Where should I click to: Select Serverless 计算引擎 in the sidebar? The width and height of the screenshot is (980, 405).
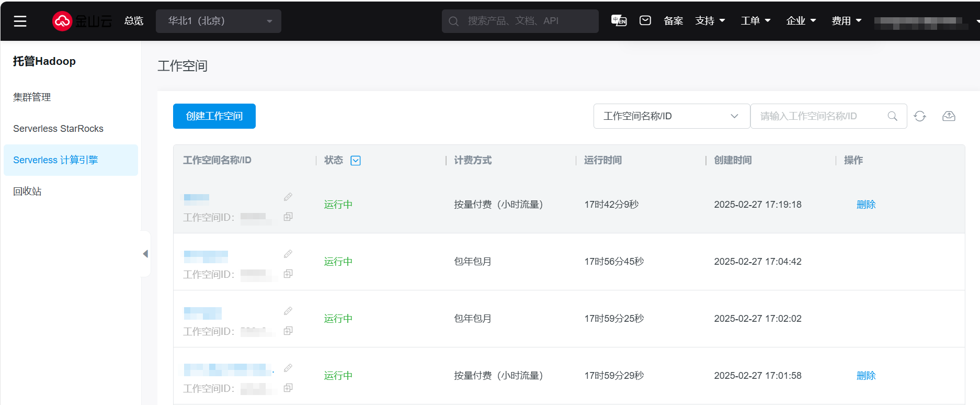(71, 160)
